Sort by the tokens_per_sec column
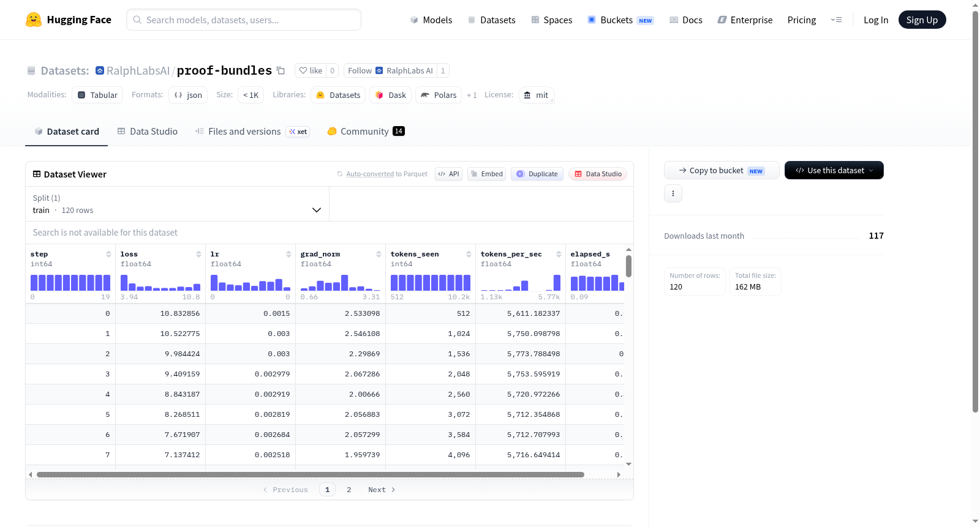Image resolution: width=980 pixels, height=527 pixels. coord(559,254)
